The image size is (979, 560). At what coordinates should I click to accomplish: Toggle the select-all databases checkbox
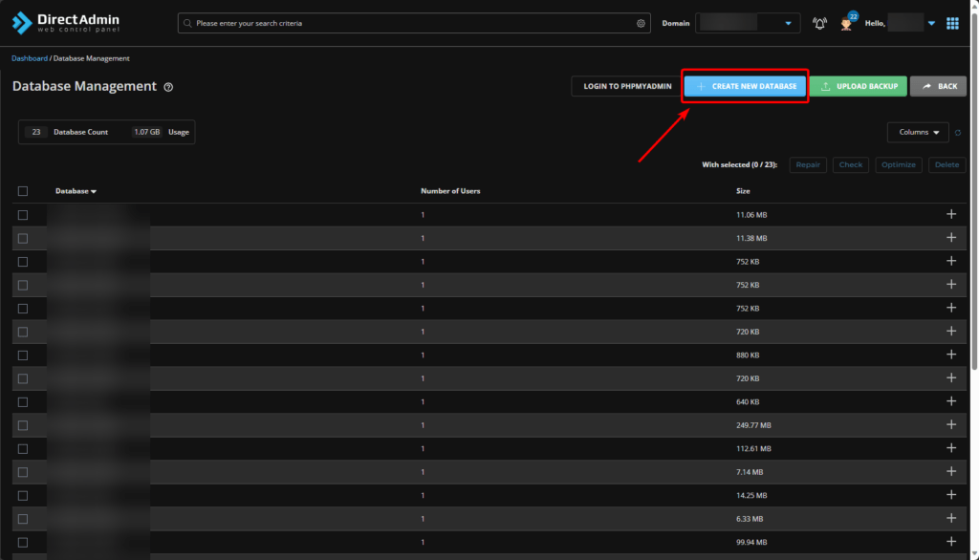click(x=23, y=191)
